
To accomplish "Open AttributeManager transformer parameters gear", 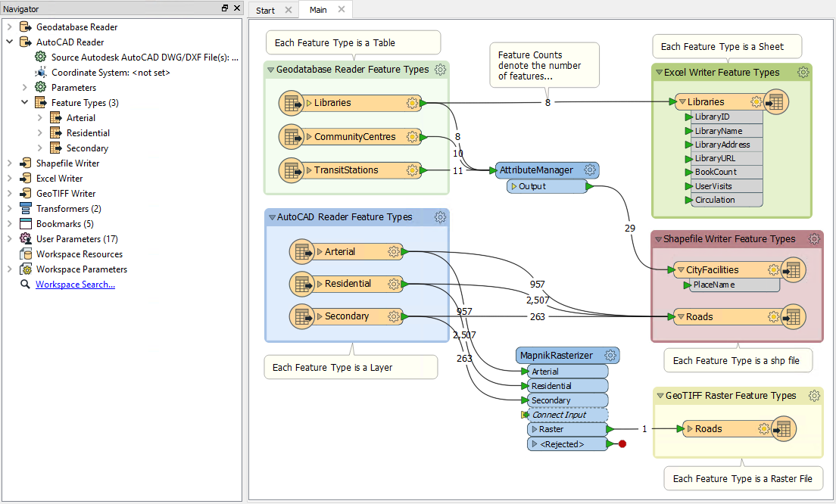I will click(590, 170).
